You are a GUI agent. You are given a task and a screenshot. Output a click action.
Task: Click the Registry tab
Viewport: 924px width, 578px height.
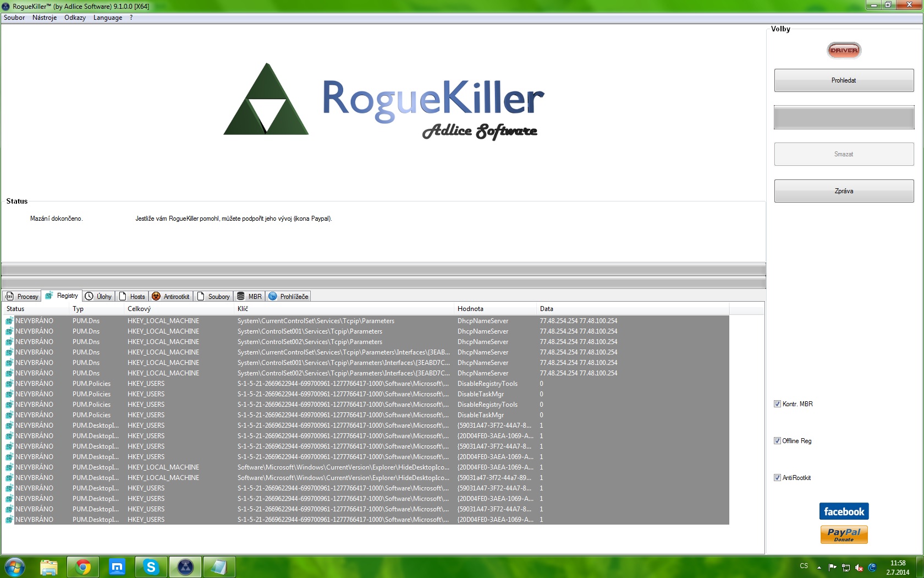click(62, 296)
